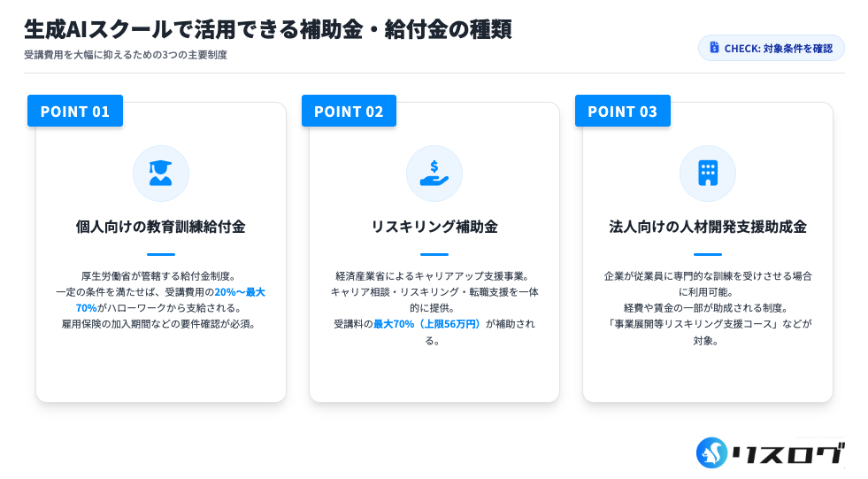The width and height of the screenshot is (868, 479).
Task: Select the POINT 02 badge
Action: coord(349,111)
